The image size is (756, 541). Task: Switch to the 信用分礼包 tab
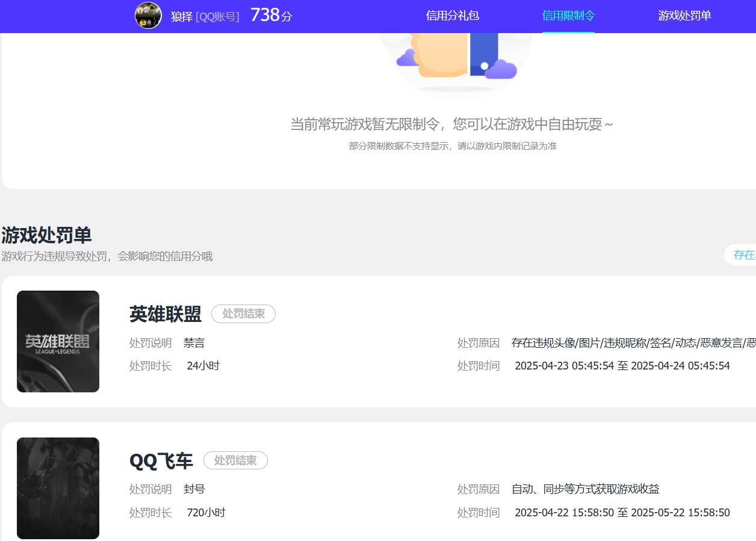pos(452,16)
